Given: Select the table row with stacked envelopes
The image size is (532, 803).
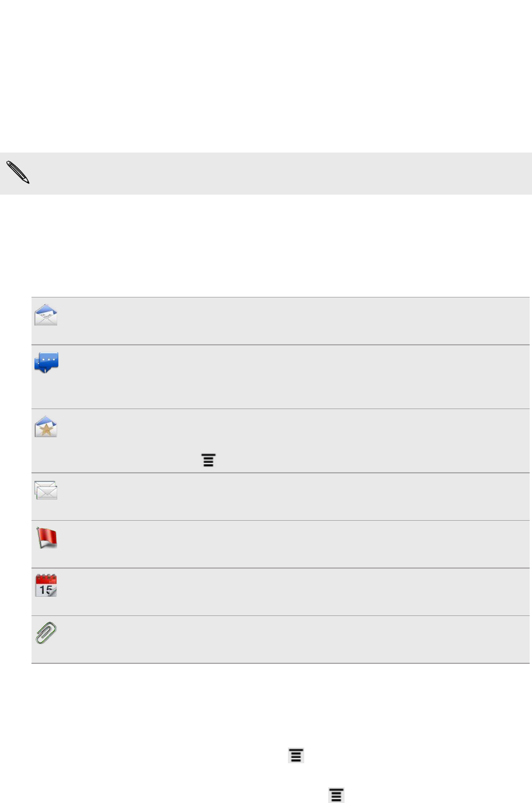Looking at the screenshot, I should (280, 497).
